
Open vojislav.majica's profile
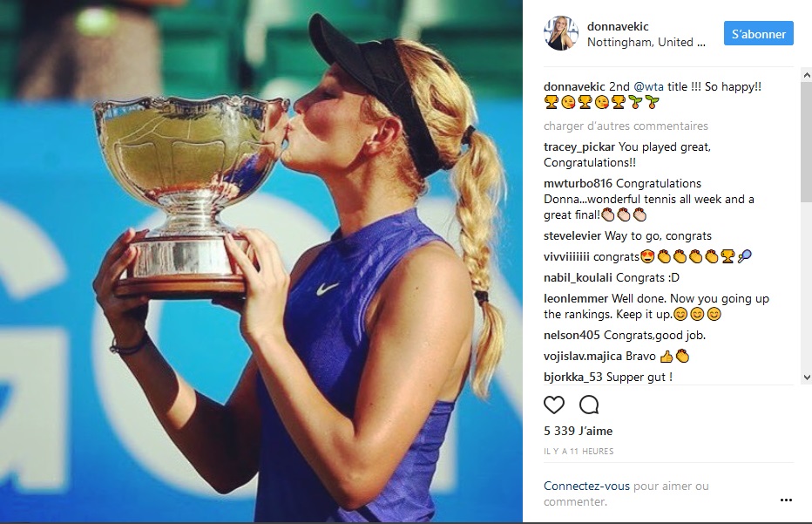coord(583,357)
